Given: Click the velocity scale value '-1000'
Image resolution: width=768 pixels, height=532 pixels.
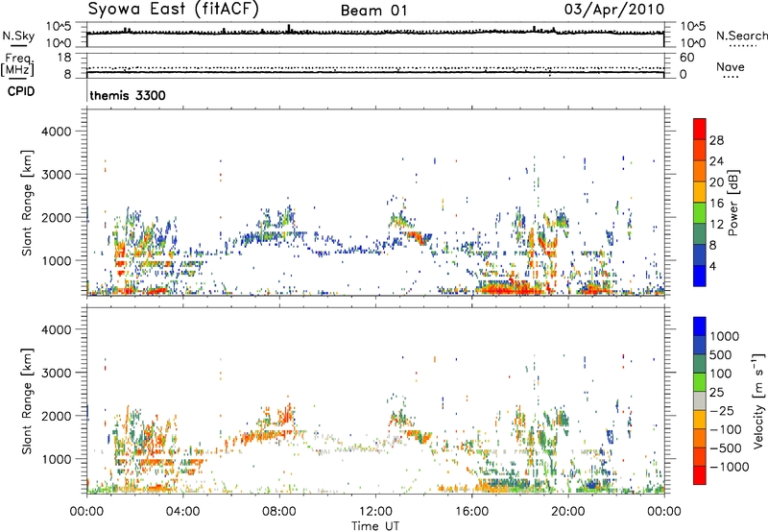Looking at the screenshot, I should point(729,467).
